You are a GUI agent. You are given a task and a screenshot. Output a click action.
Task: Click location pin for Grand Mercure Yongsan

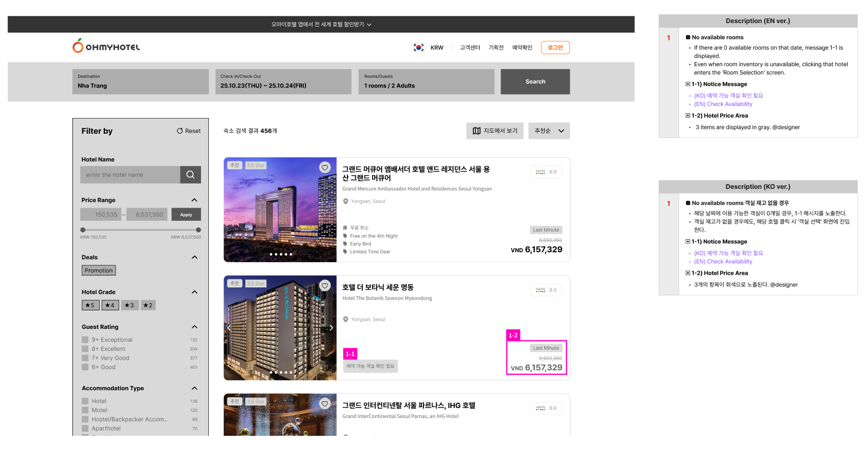(345, 201)
